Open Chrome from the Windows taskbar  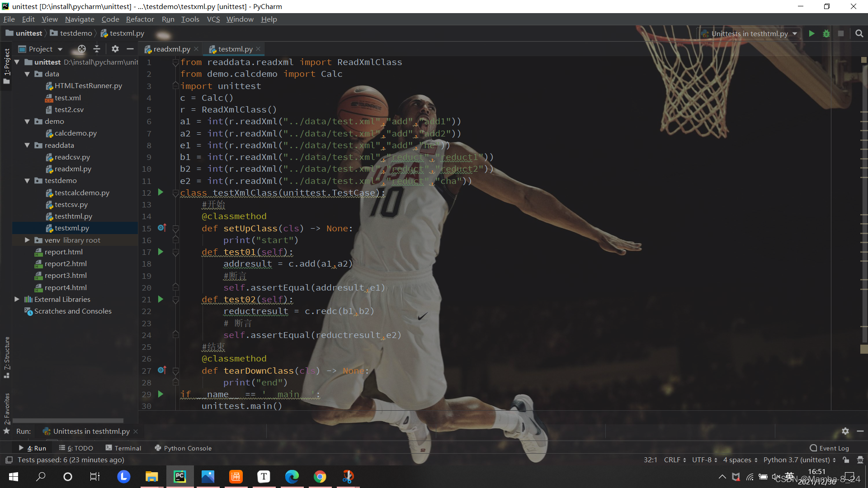320,476
